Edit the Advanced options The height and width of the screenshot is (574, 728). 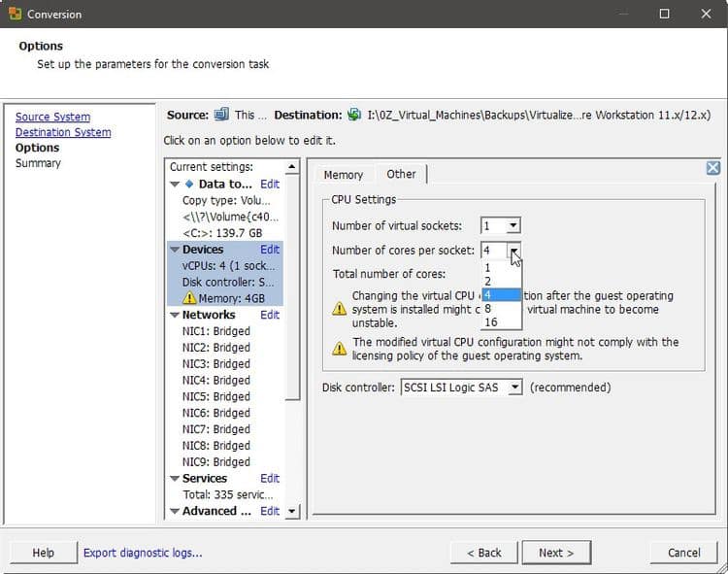point(270,511)
